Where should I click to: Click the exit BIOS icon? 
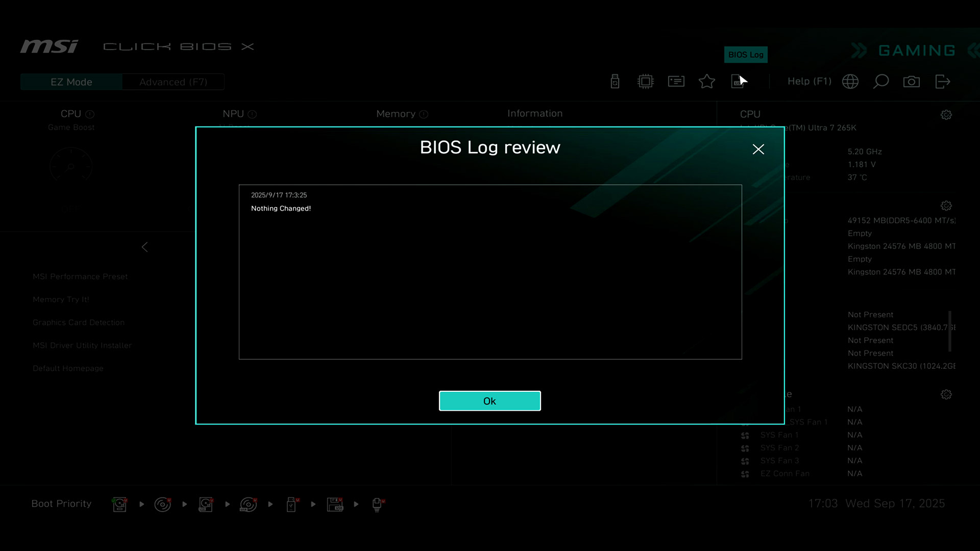942,82
